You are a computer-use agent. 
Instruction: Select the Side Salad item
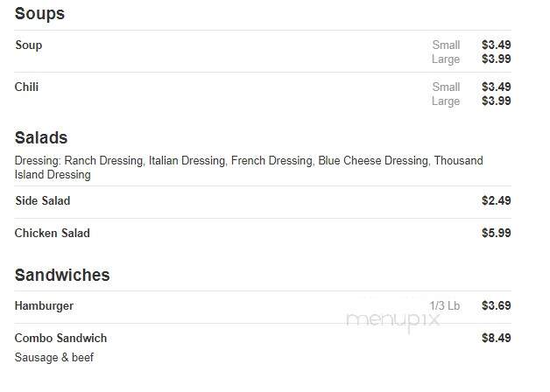(42, 200)
